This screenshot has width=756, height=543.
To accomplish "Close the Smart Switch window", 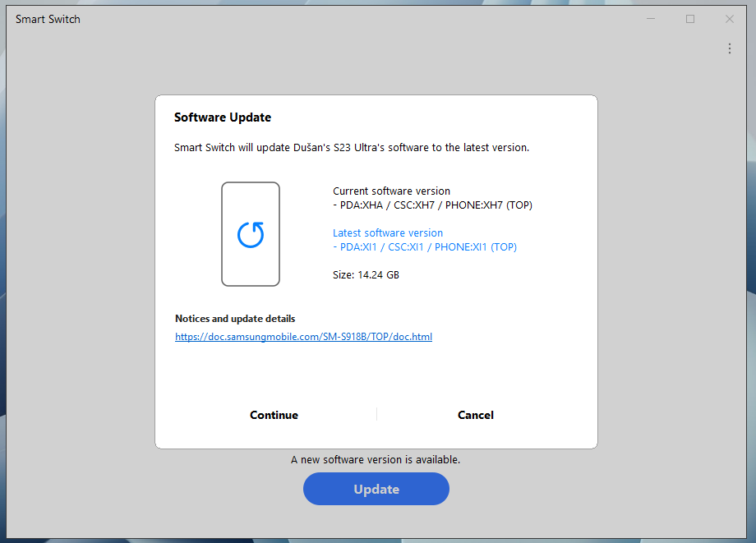I will tap(729, 19).
